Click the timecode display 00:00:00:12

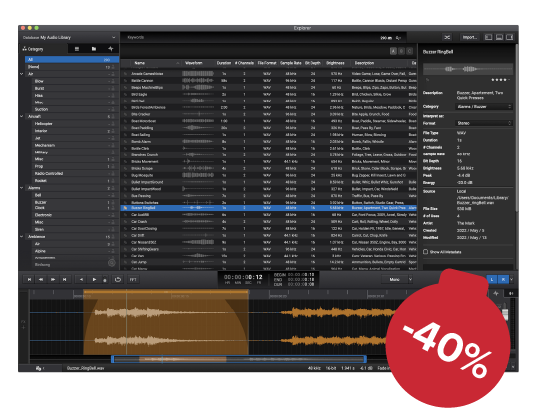click(x=243, y=277)
